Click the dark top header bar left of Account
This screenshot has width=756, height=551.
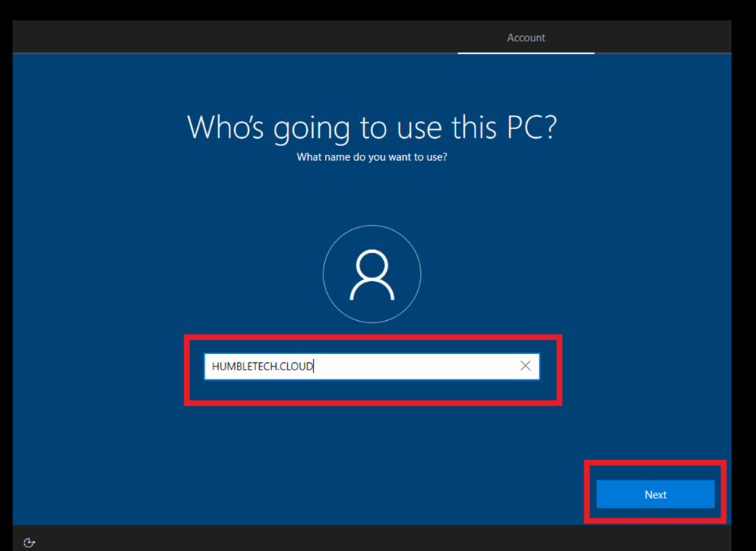(221, 37)
